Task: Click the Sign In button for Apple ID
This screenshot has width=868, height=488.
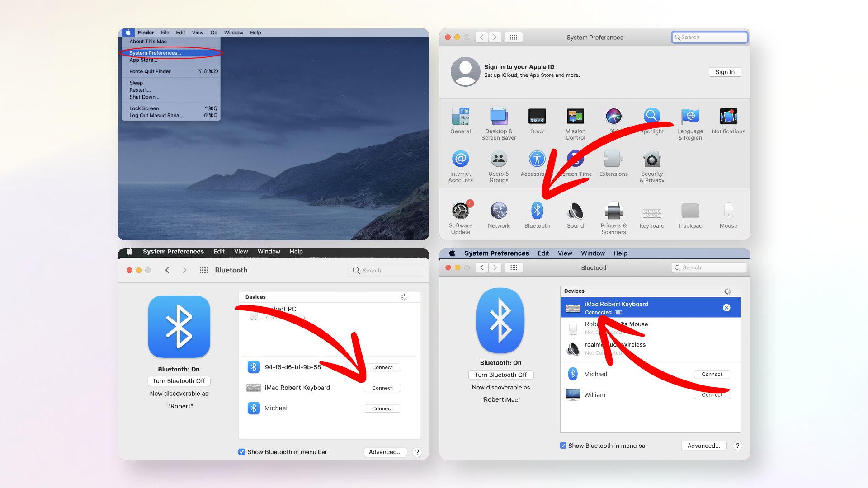Action: click(725, 71)
